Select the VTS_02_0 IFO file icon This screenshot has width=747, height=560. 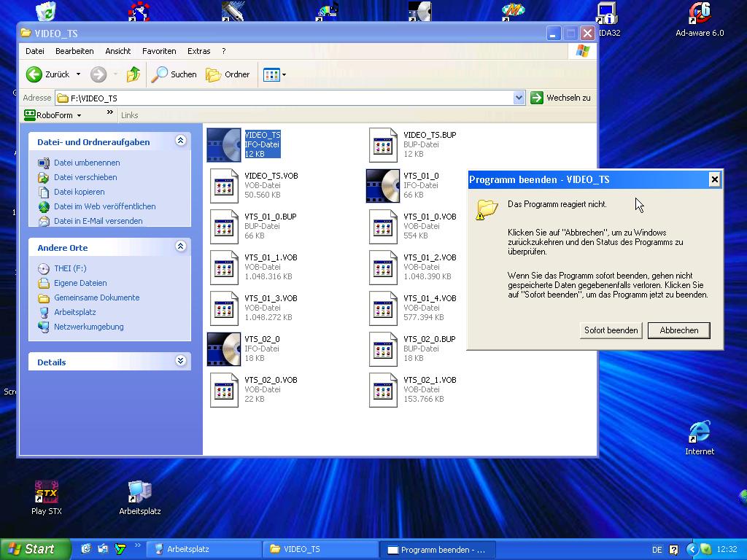(x=223, y=349)
